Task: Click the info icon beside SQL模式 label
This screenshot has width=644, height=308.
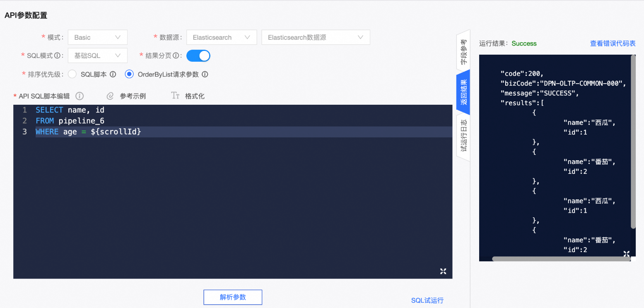Action: (x=57, y=55)
